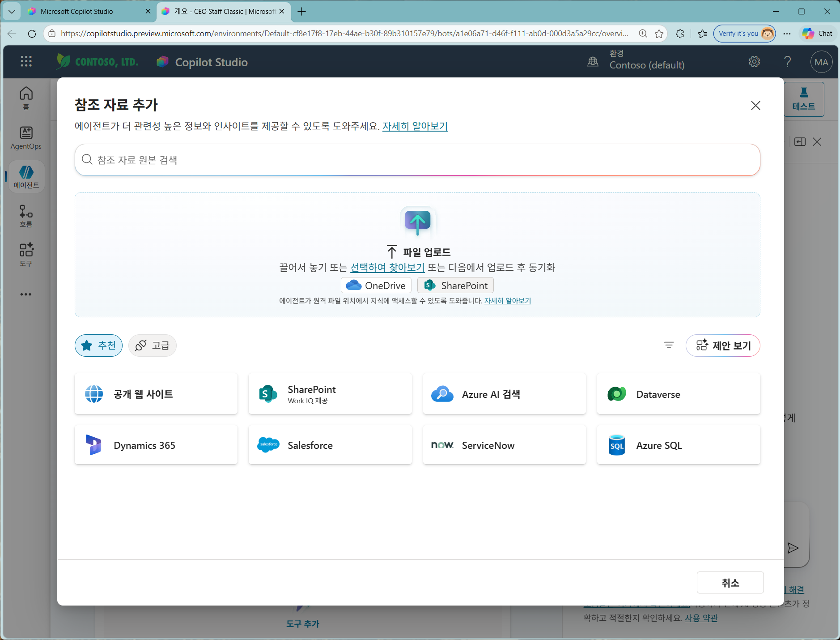Choose the ServiceNow source card

click(504, 445)
